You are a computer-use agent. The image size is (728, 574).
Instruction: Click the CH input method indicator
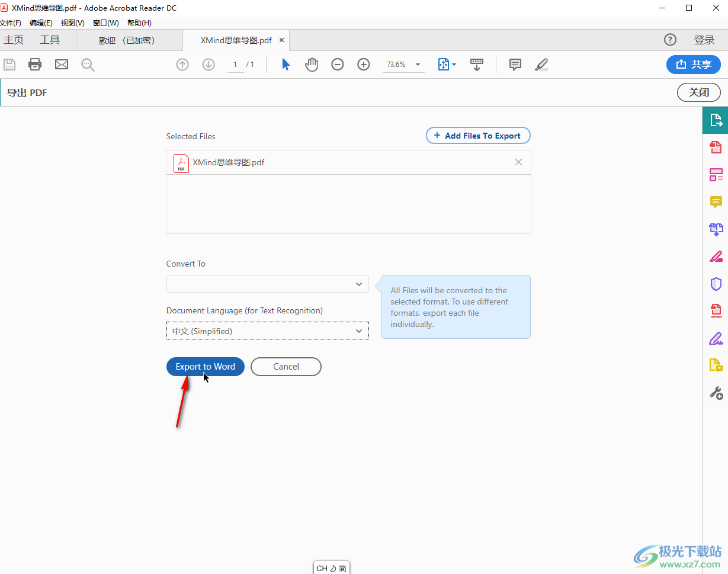click(331, 568)
